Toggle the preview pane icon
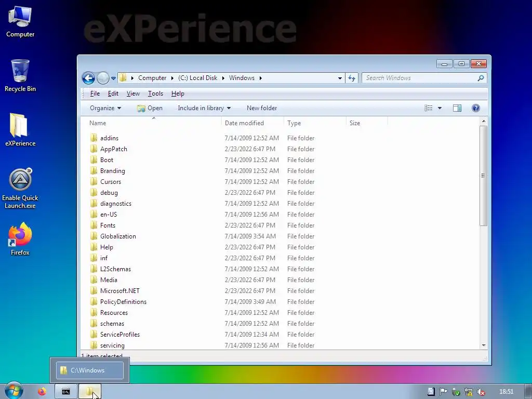The image size is (532, 399). (x=457, y=108)
